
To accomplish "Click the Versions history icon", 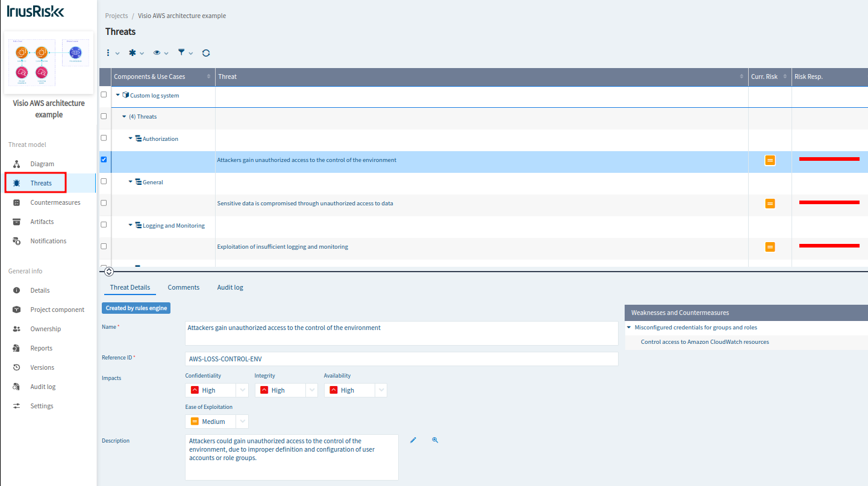I will [17, 367].
